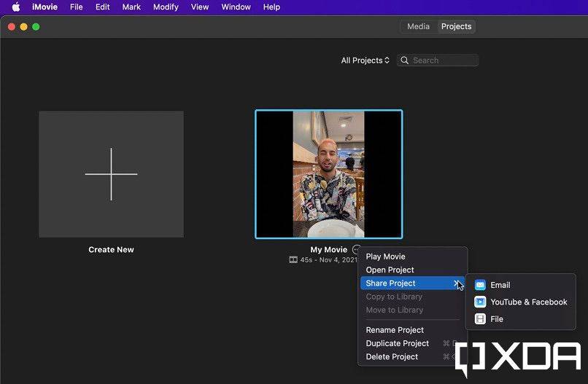Select YouTube & Facebook share option

point(520,302)
